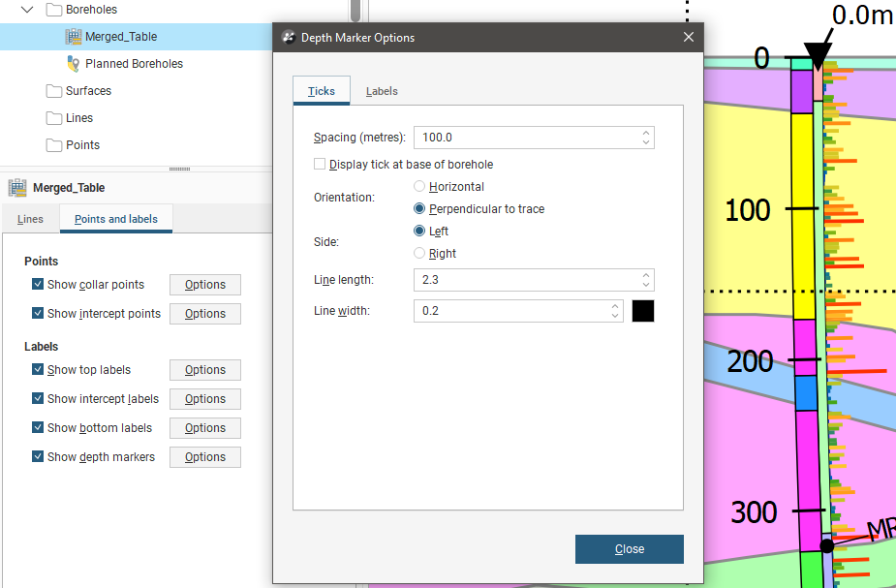Click the black intercept point on the borehole
Viewport: 896px width, 588px height.
tap(827, 545)
